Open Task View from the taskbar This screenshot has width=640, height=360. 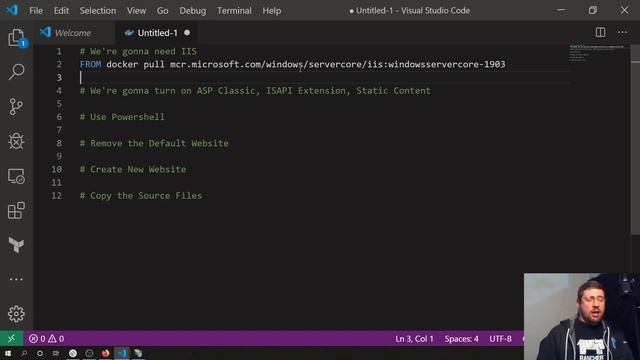point(56,353)
